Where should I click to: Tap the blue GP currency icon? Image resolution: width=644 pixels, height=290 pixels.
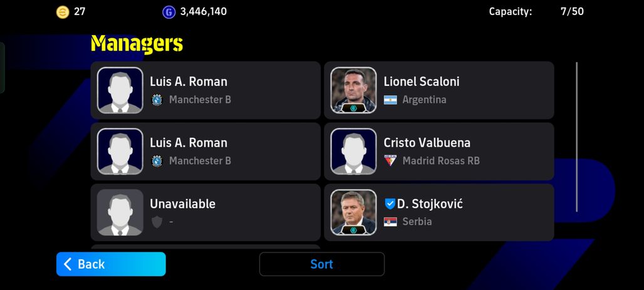point(169,12)
